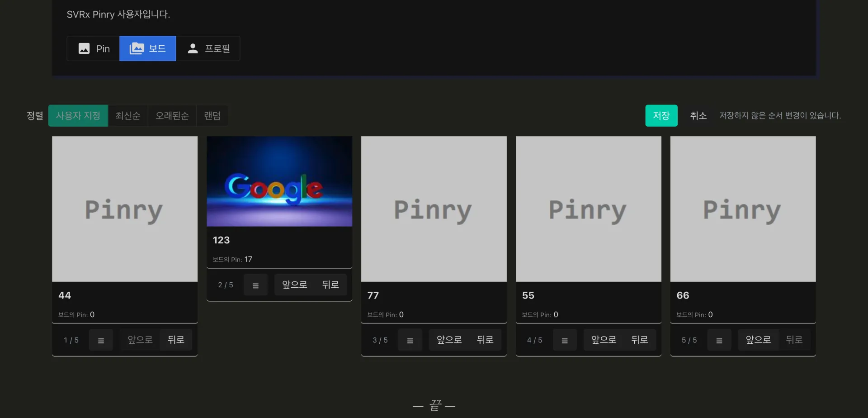868x418 pixels.
Task: Move board 55 back with 뒤로
Action: click(x=640, y=340)
